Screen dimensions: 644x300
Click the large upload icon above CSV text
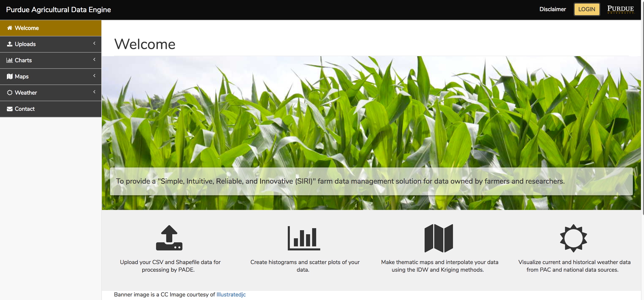[x=169, y=238]
